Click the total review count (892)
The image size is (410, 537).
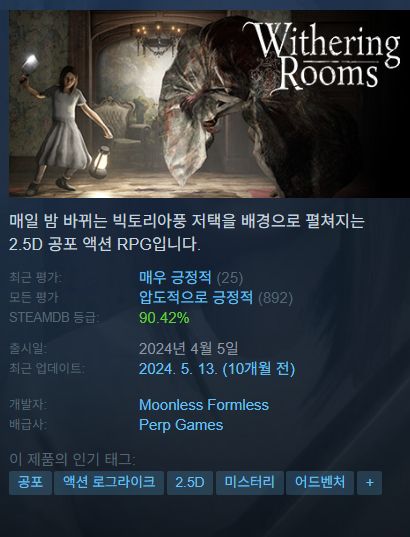(275, 298)
